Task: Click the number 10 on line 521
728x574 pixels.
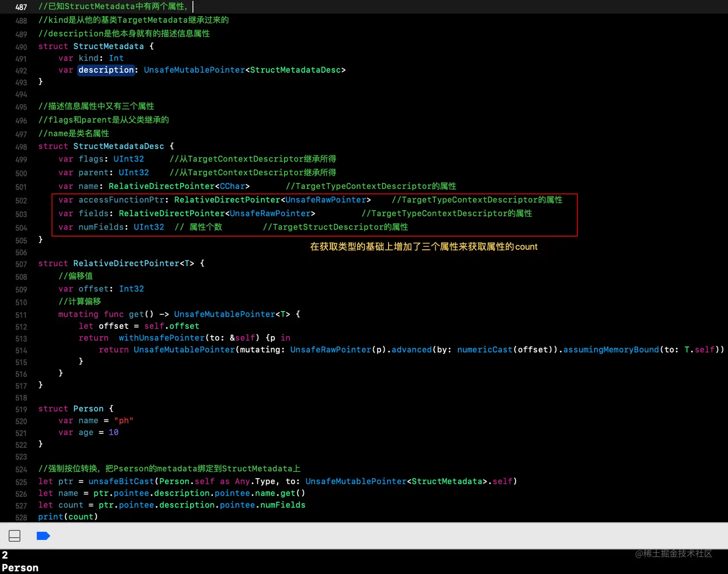Action: 114,432
